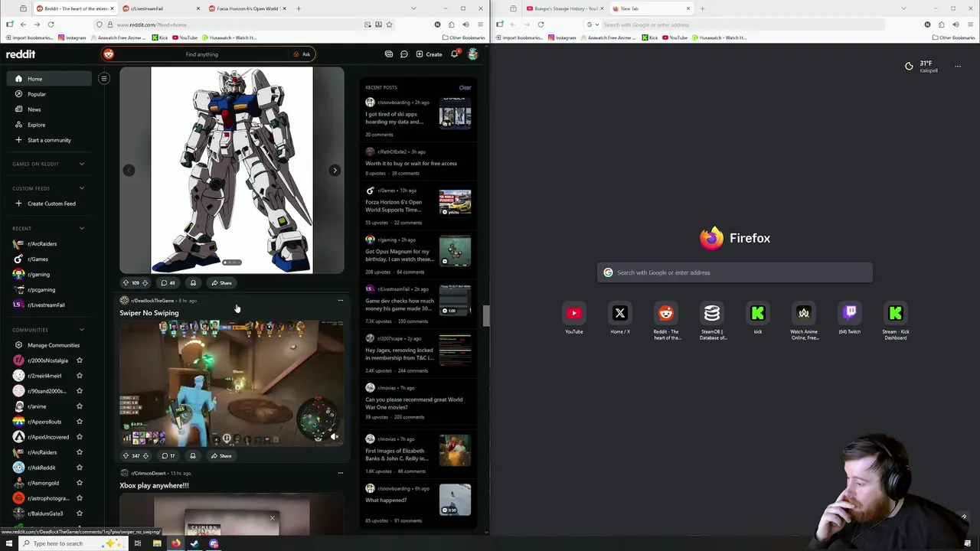
Task: Switch to the Forza Horizon 6 browser tab
Action: click(x=247, y=8)
